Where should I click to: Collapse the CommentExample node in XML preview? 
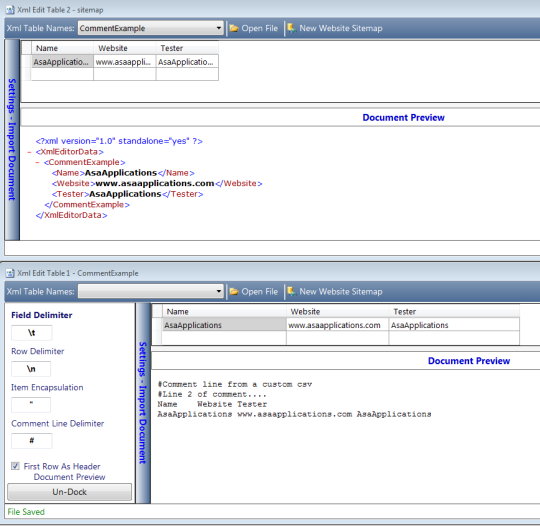37,162
